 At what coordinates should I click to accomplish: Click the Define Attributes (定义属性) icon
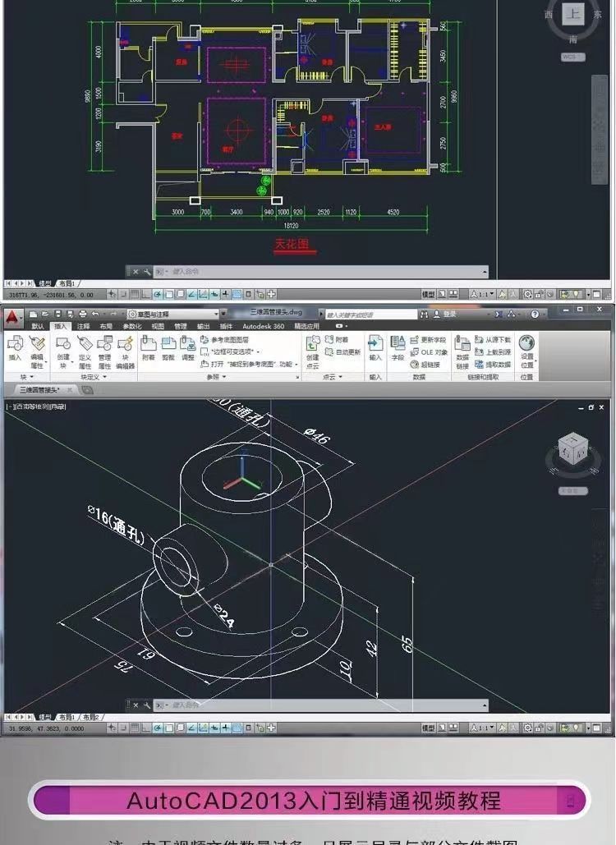pyautogui.click(x=85, y=349)
